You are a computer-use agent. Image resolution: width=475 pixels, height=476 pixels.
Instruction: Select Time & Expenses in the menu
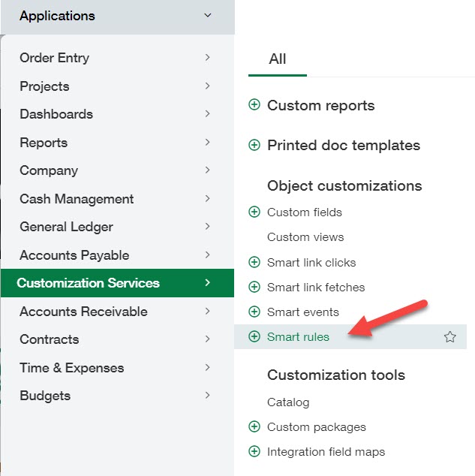pyautogui.click(x=72, y=368)
